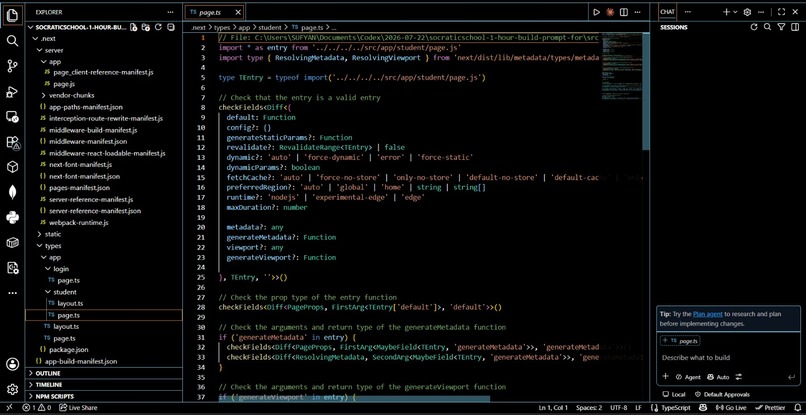Filter the chat sessions
Viewport: 806px width, 415px height.
(781, 27)
